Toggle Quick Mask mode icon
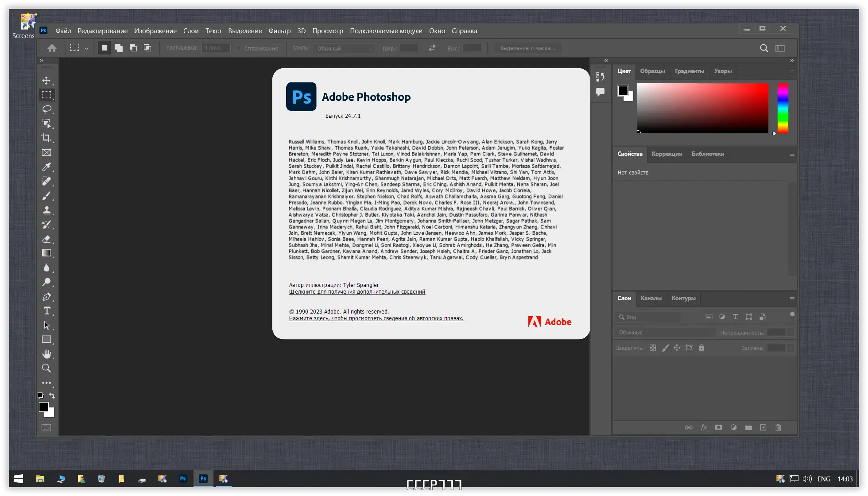 pyautogui.click(x=46, y=428)
